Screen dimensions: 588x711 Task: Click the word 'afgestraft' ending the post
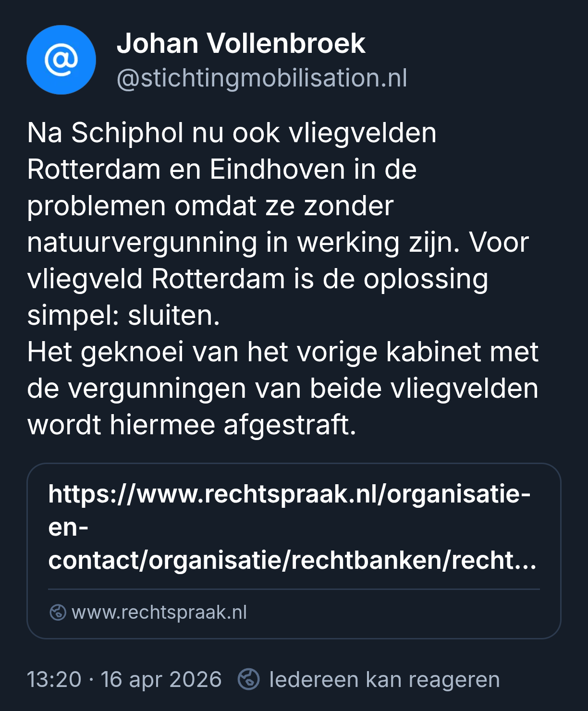click(289, 425)
